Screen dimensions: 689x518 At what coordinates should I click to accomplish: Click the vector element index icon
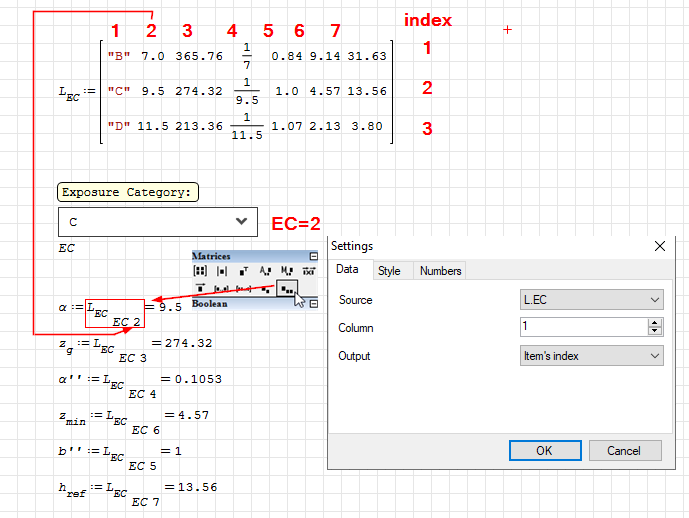pyautogui.click(x=265, y=289)
